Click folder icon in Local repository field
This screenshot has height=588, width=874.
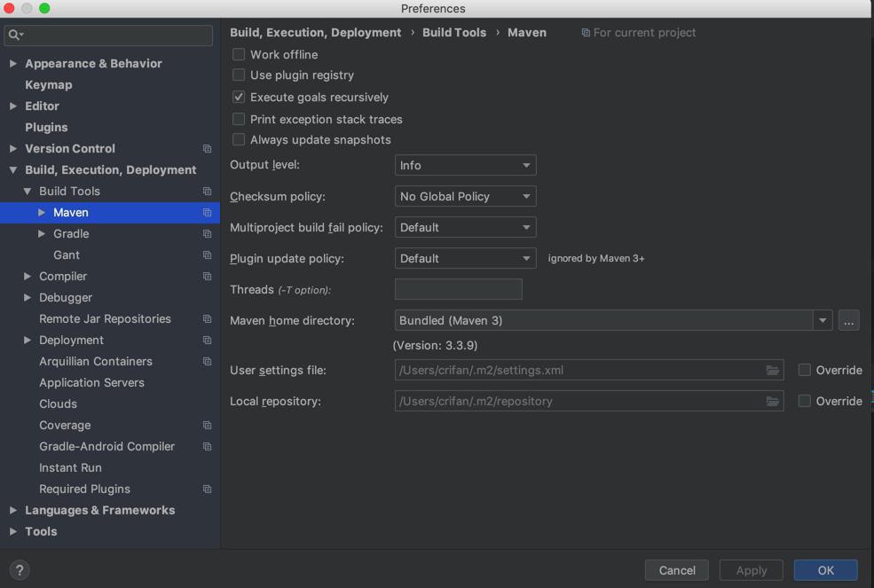(x=773, y=401)
